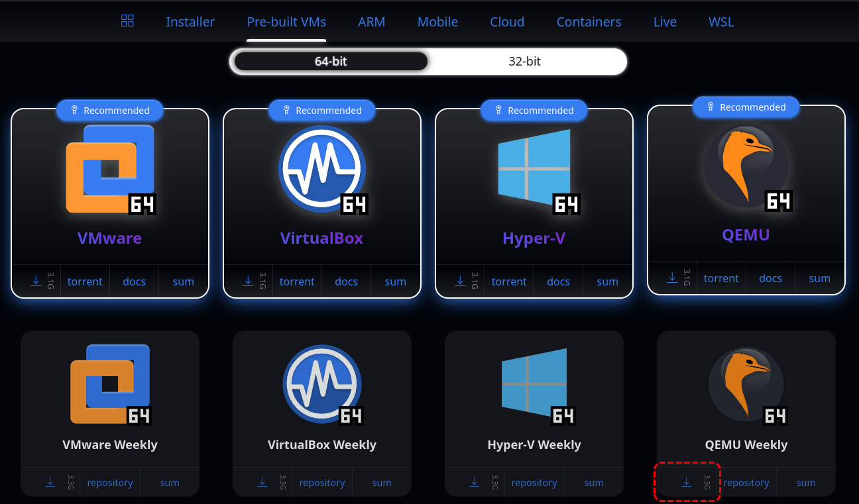Click the QEMU bird logo in the recommended card
This screenshot has height=504, width=859.
click(746, 166)
